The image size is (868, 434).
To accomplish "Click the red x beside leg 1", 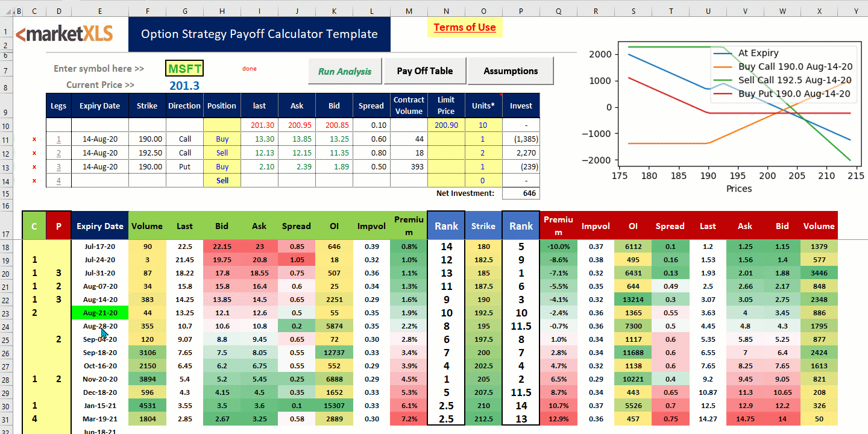I will pyautogui.click(x=34, y=139).
